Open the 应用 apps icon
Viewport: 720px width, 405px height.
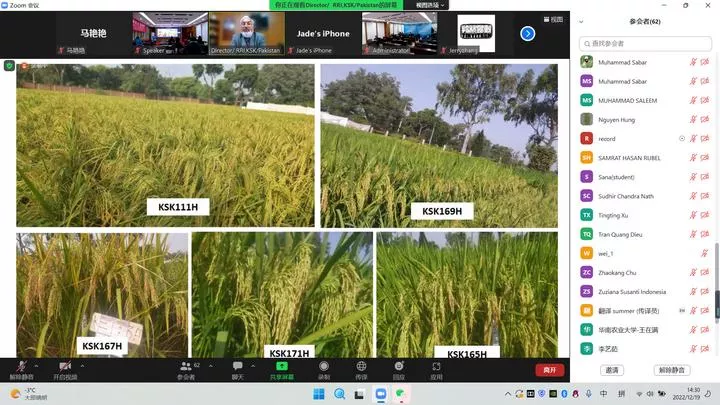[436, 369]
